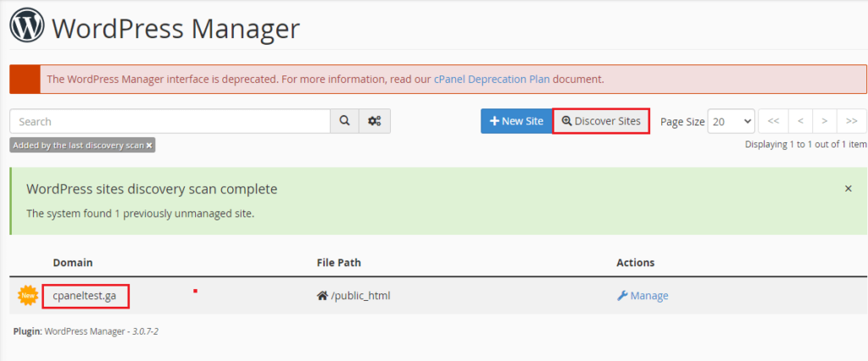Open advanced search options gears
This screenshot has width=868, height=361.
pos(375,121)
